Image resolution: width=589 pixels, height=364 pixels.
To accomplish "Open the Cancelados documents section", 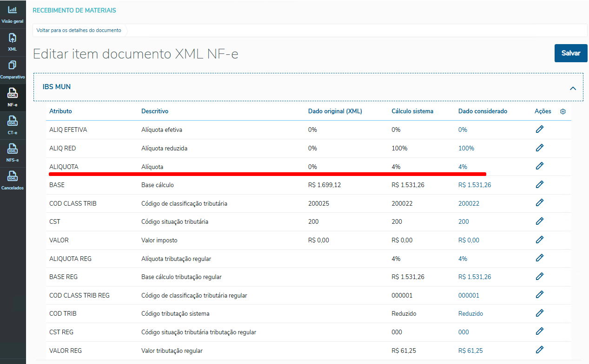I will coord(13,181).
